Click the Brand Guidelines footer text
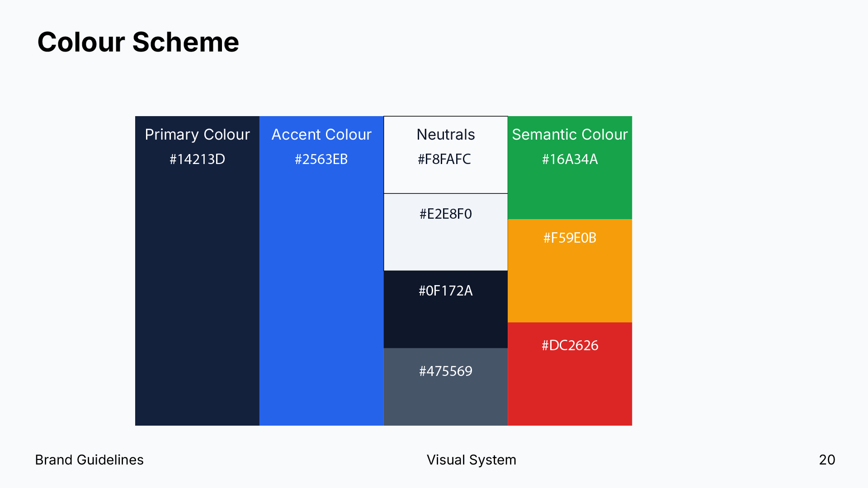 (x=90, y=460)
